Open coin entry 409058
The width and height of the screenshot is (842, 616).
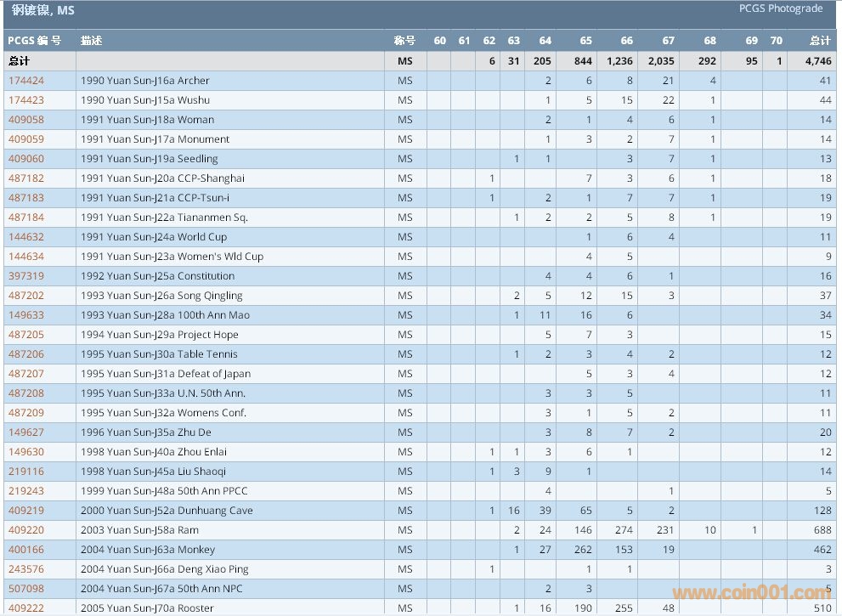click(25, 120)
